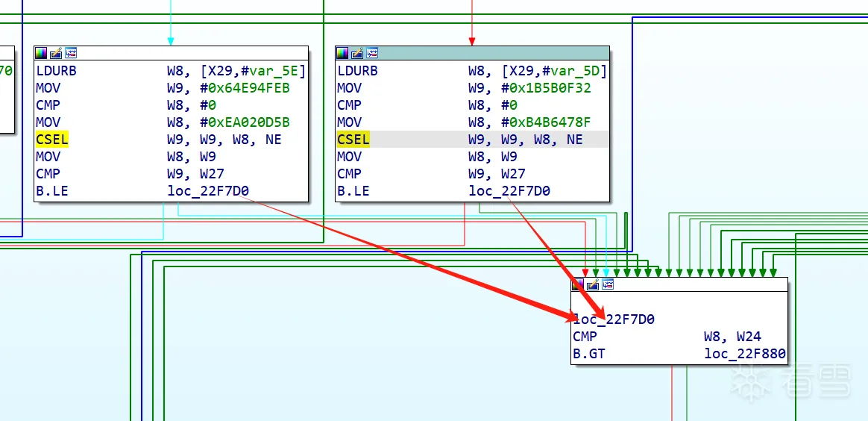Open node color picker in var_5D block
This screenshot has width=868, height=421.
click(342, 53)
